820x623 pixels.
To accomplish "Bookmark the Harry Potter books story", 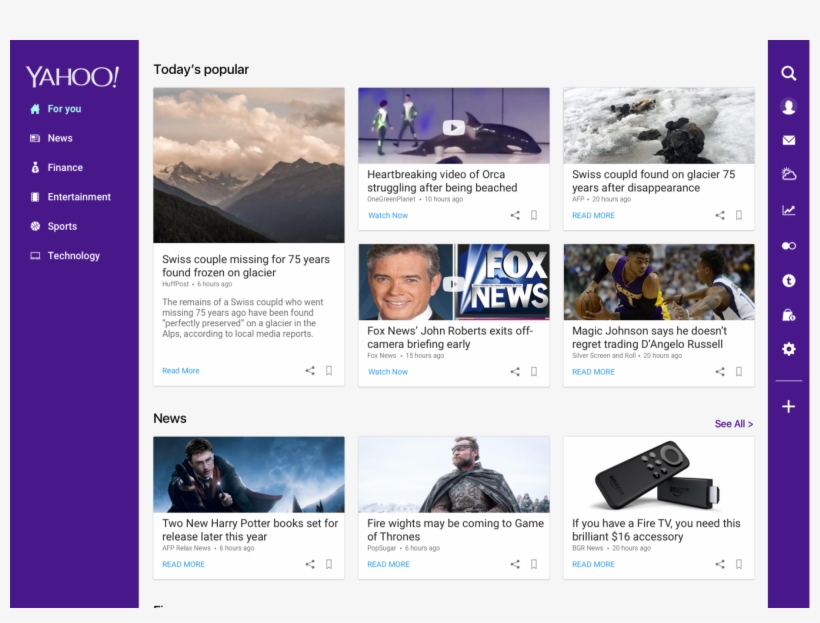I will [x=329, y=564].
